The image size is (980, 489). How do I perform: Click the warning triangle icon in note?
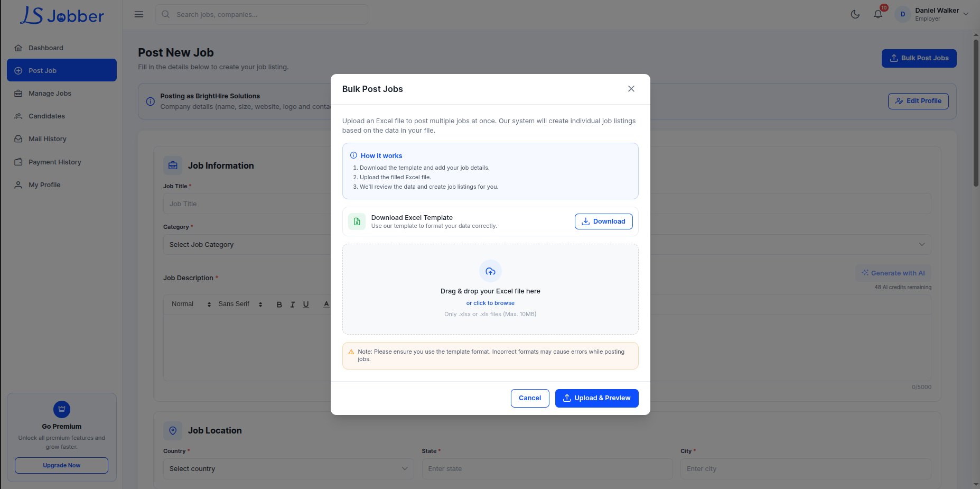pos(351,352)
